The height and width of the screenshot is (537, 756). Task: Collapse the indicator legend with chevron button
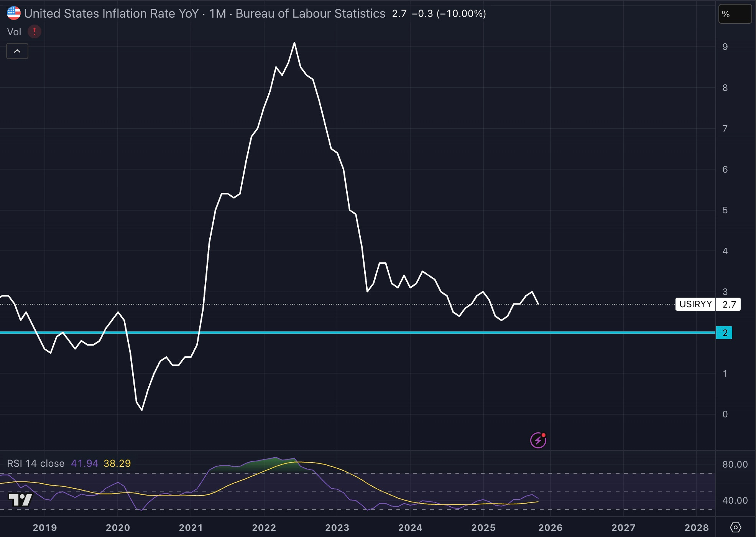pos(17,51)
